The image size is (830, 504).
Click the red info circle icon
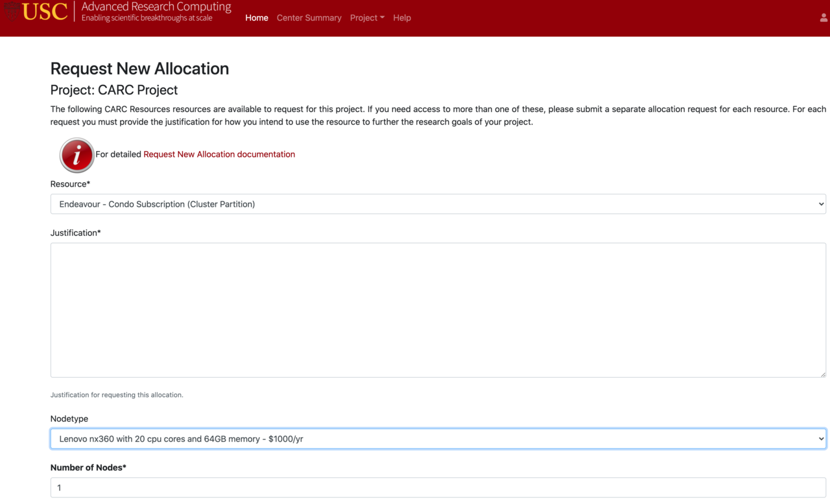point(77,155)
